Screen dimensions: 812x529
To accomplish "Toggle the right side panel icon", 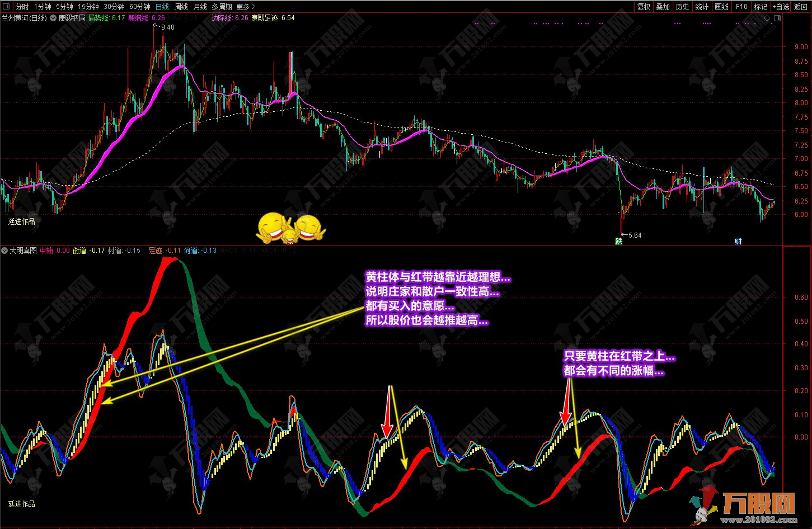I will (777, 18).
